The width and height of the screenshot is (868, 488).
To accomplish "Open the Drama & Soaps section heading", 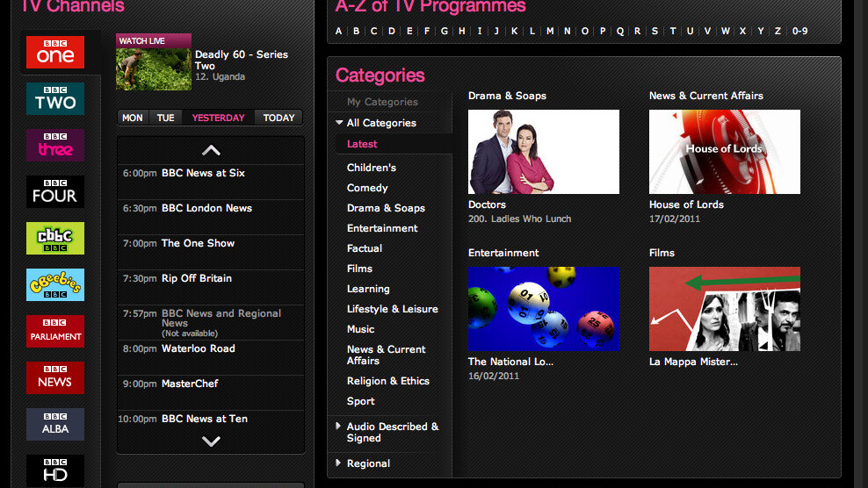I will click(x=507, y=96).
